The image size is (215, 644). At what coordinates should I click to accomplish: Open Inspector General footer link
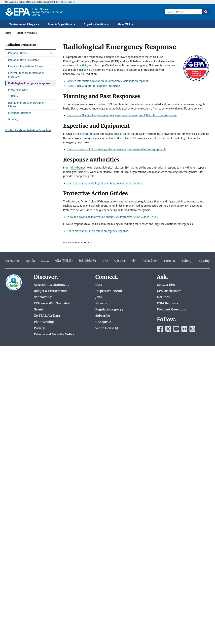[x=108, y=291]
